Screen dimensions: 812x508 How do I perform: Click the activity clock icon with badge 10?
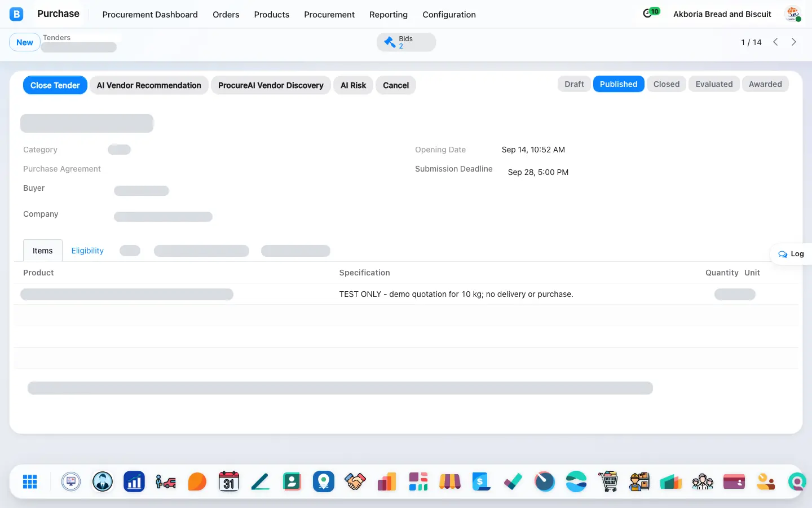point(651,13)
